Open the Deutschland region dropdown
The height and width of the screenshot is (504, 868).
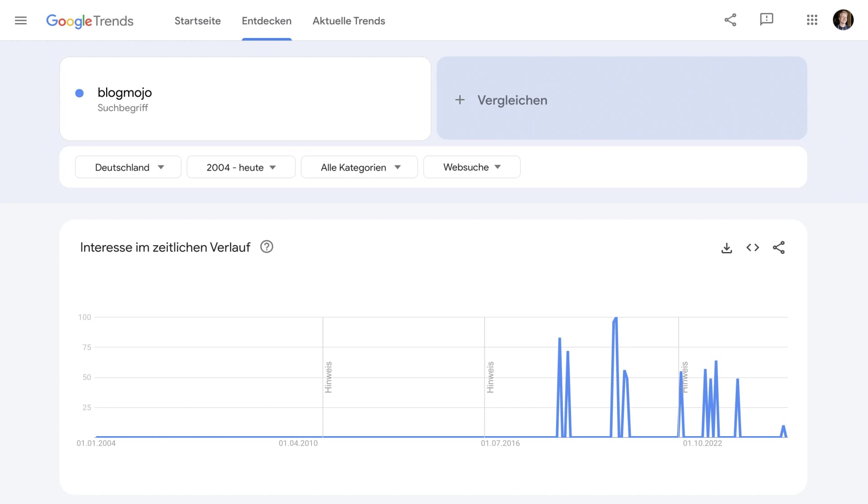[x=128, y=167]
